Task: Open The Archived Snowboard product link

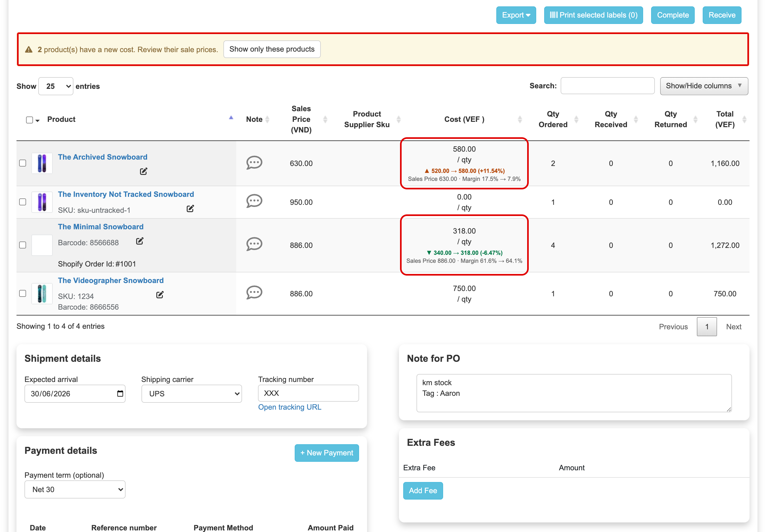Action: point(103,157)
